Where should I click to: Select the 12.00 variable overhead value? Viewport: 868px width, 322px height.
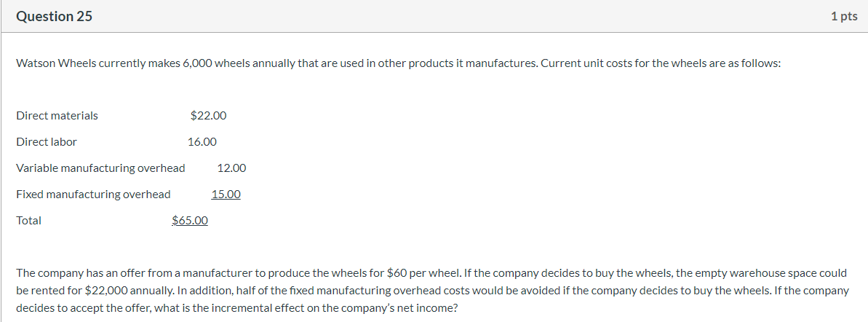(x=232, y=168)
